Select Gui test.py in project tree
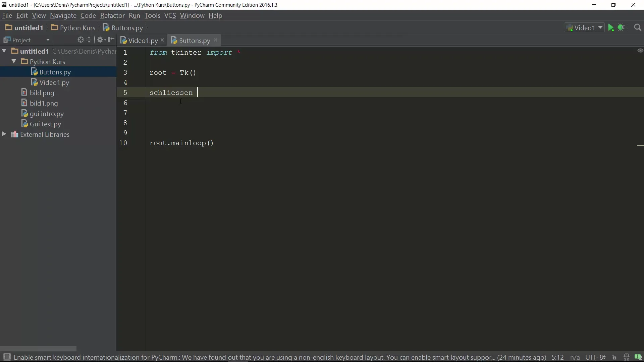 [45, 124]
